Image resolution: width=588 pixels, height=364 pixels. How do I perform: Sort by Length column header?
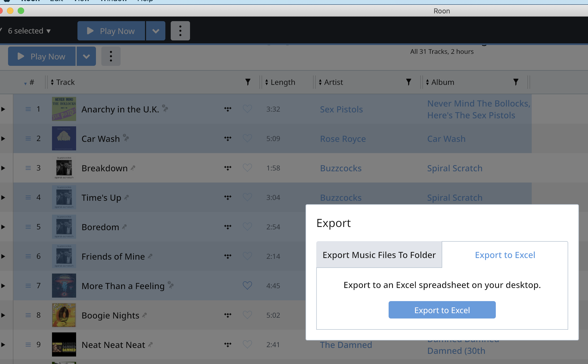tap(280, 82)
